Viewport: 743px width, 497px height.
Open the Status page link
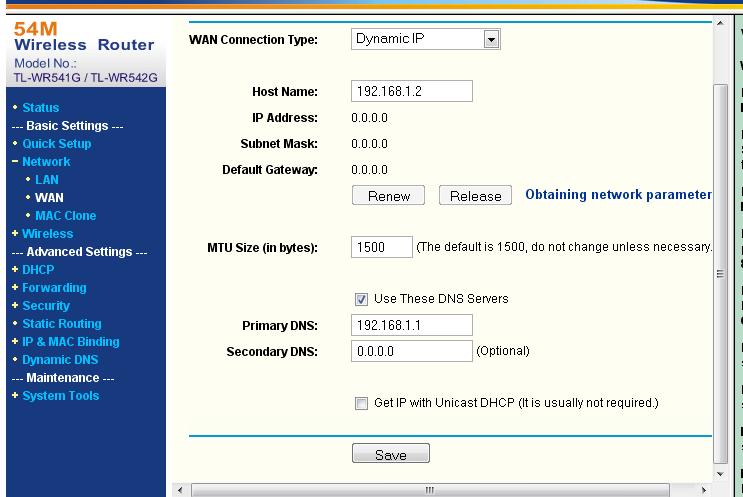coord(41,108)
